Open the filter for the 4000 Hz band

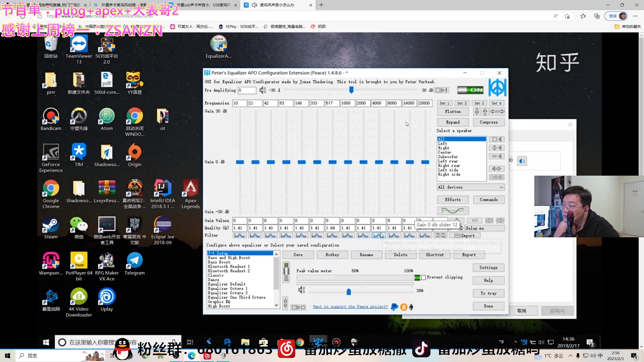(378, 236)
